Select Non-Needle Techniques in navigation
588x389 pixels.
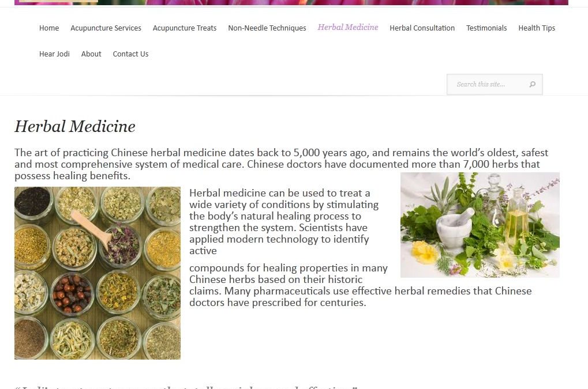coord(267,28)
